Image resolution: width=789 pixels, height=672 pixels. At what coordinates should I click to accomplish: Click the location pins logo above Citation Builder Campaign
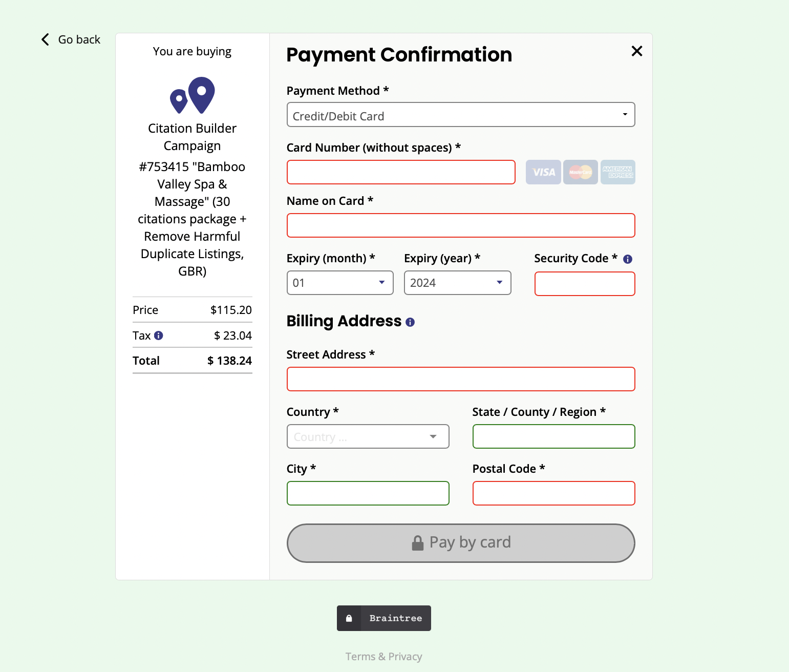tap(192, 95)
